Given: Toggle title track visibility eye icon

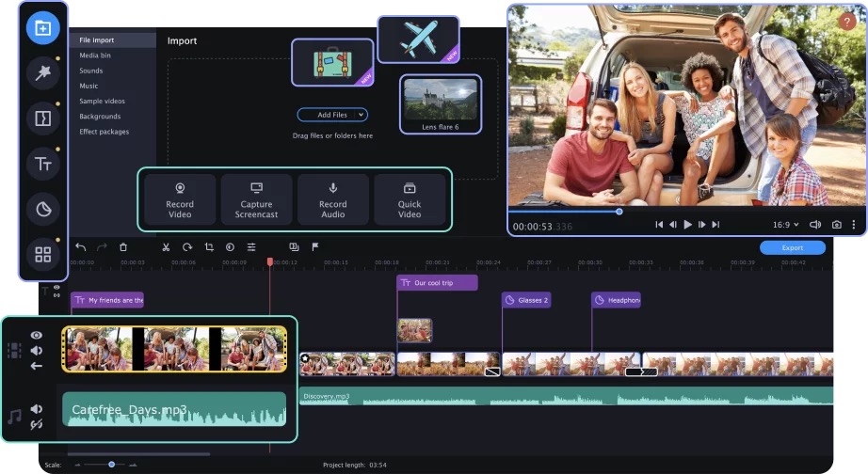Looking at the screenshot, I should click(56, 287).
